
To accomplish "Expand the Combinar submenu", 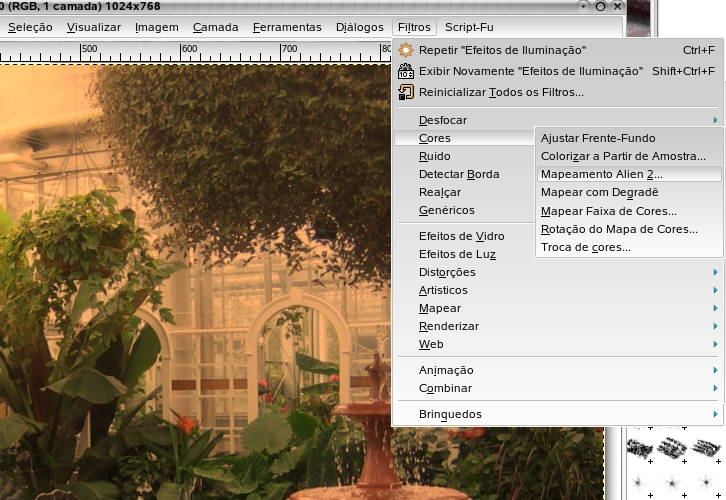I will (557, 388).
